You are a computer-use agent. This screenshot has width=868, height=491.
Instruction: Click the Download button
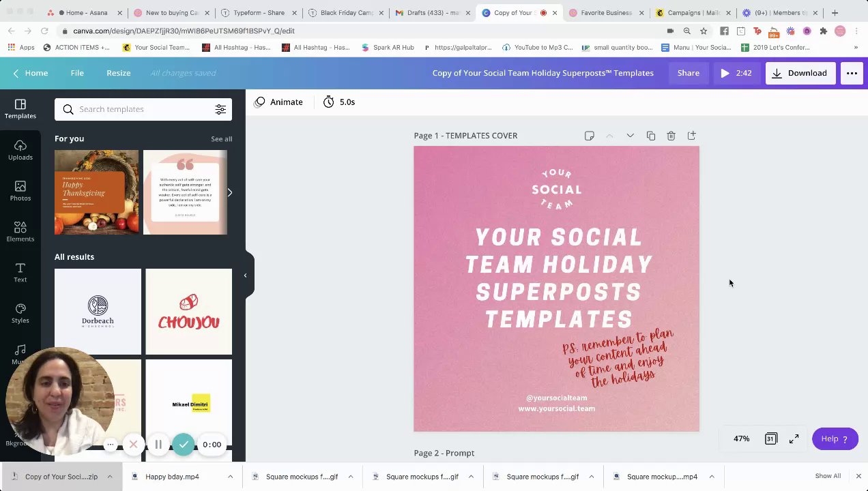point(800,73)
